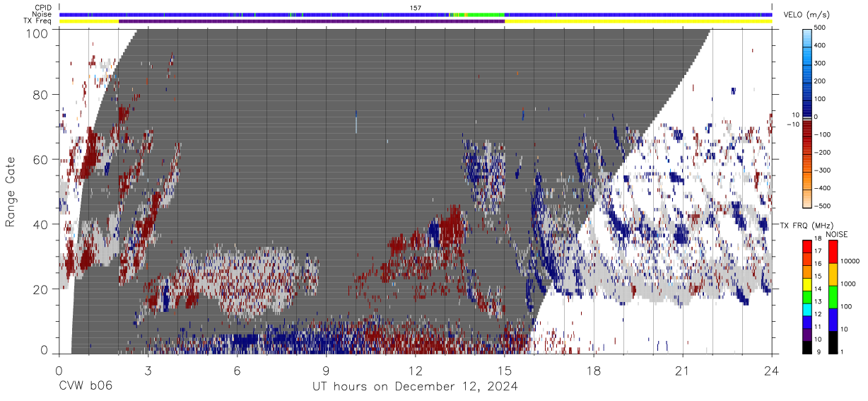
Task: Click the green segment of the noise scale
Action: click(833, 297)
